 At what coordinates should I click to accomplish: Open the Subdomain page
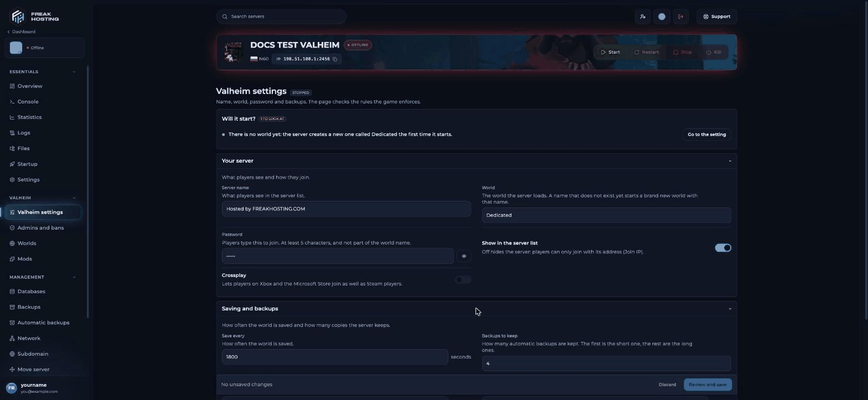tap(43, 354)
